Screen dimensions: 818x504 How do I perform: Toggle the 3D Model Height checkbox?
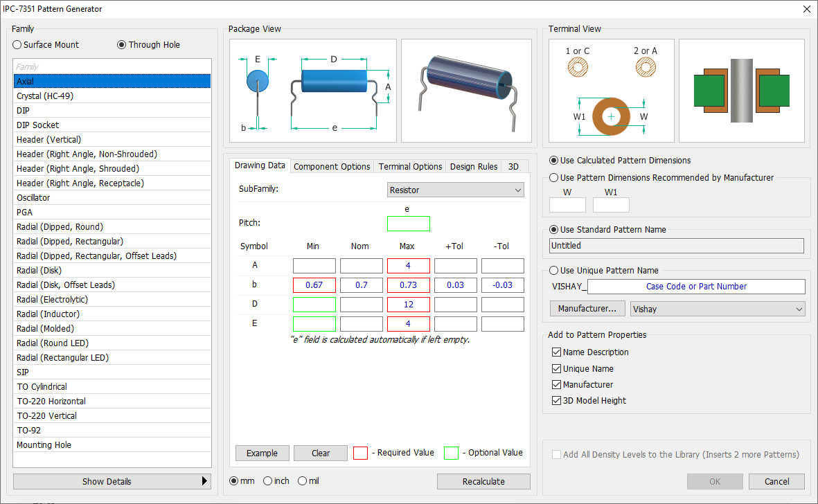557,400
